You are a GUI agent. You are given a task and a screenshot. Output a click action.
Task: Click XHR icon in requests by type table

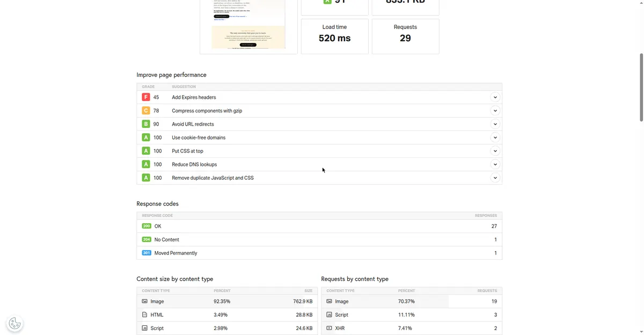click(329, 328)
